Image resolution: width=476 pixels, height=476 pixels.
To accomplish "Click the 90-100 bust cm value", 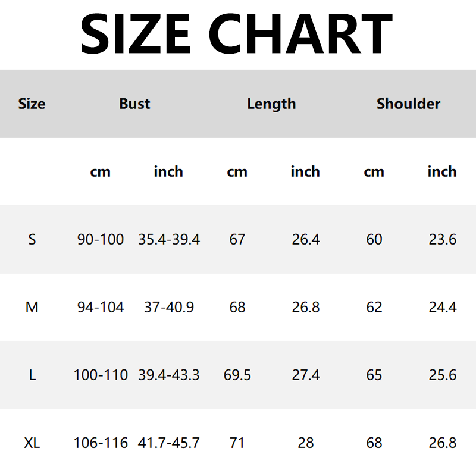I will [101, 239].
